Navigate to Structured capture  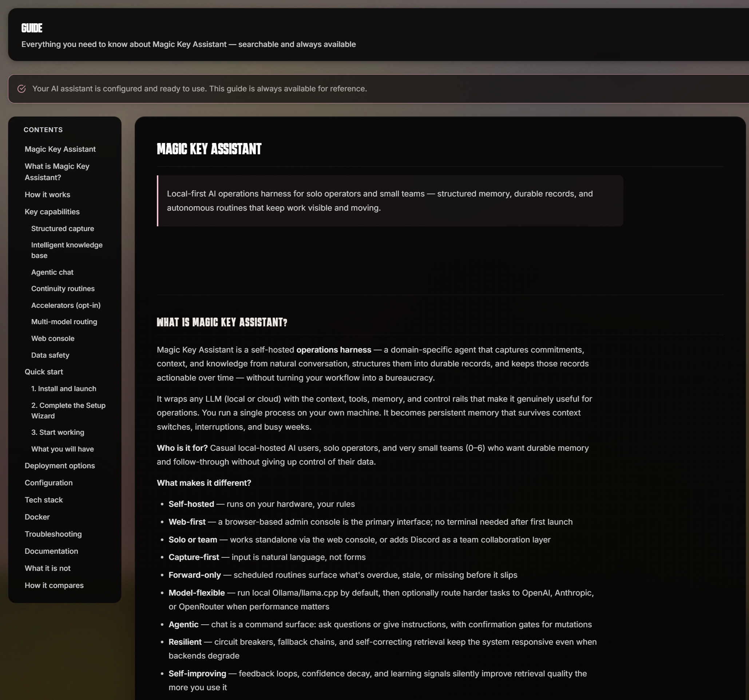pyautogui.click(x=63, y=228)
